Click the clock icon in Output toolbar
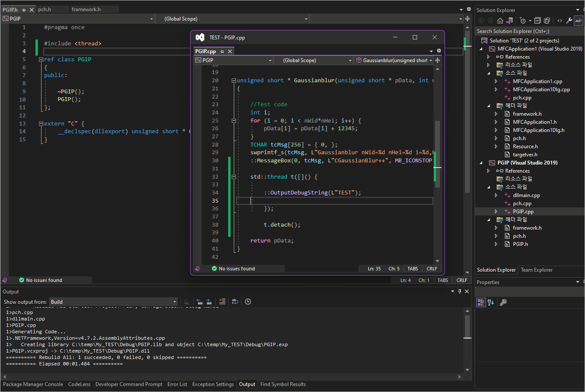585x392 pixels. click(248, 302)
